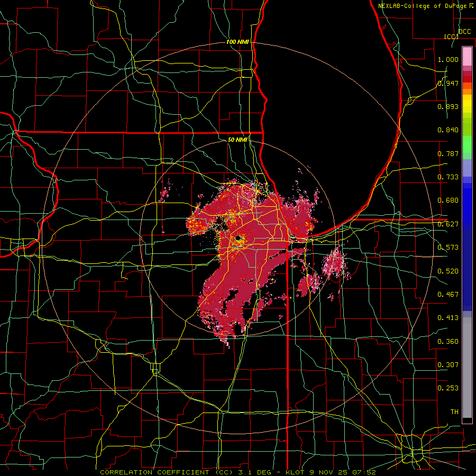Click the 0.787 color scale label
The image size is (476, 476).
(448, 153)
